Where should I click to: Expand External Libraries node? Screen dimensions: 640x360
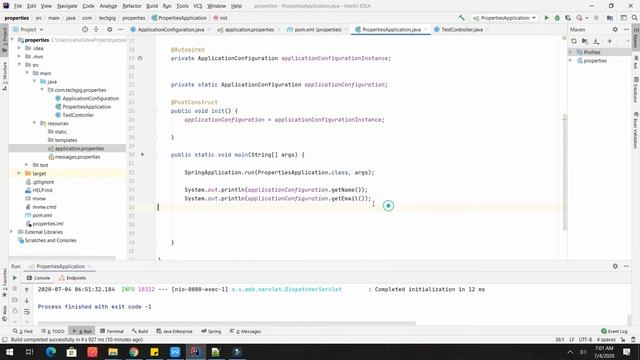pos(11,231)
